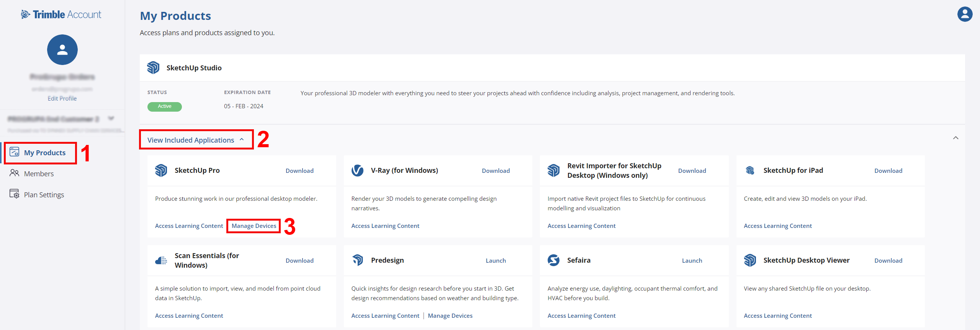The width and height of the screenshot is (980, 330).
Task: Open Plan Settings in the sidebar
Action: click(x=44, y=195)
